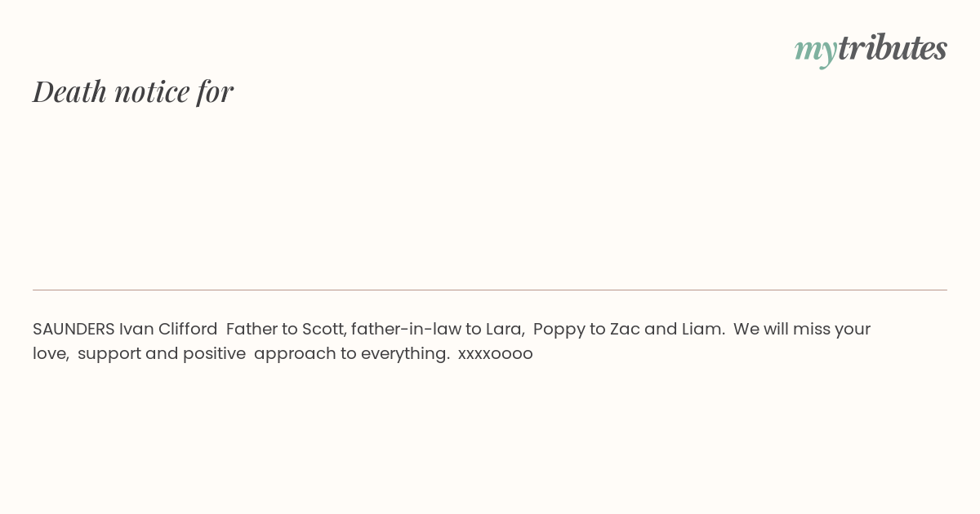
Task: Click the "Death notice for" heading
Action: tap(133, 91)
